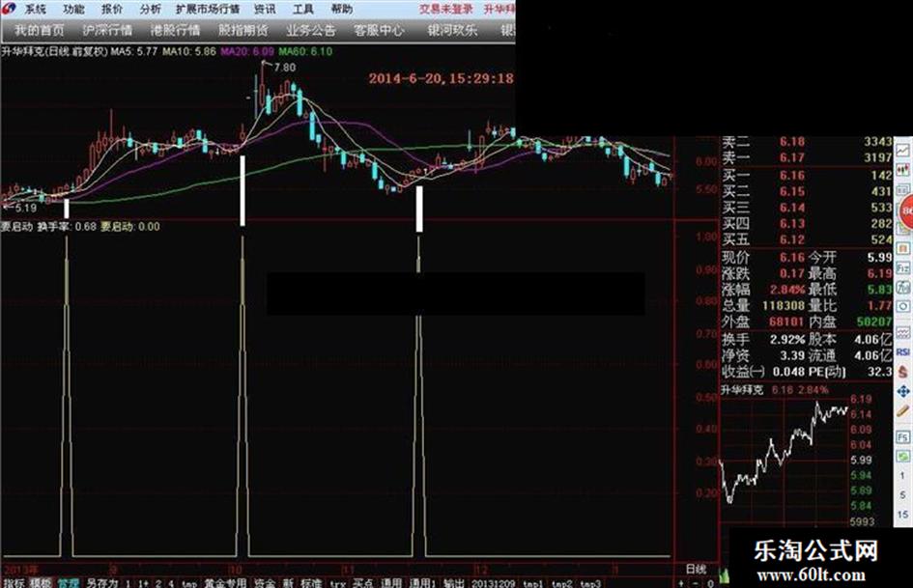Image resolution: width=913 pixels, height=588 pixels.
Task: Switch to 沪深行情 tab
Action: [107, 30]
